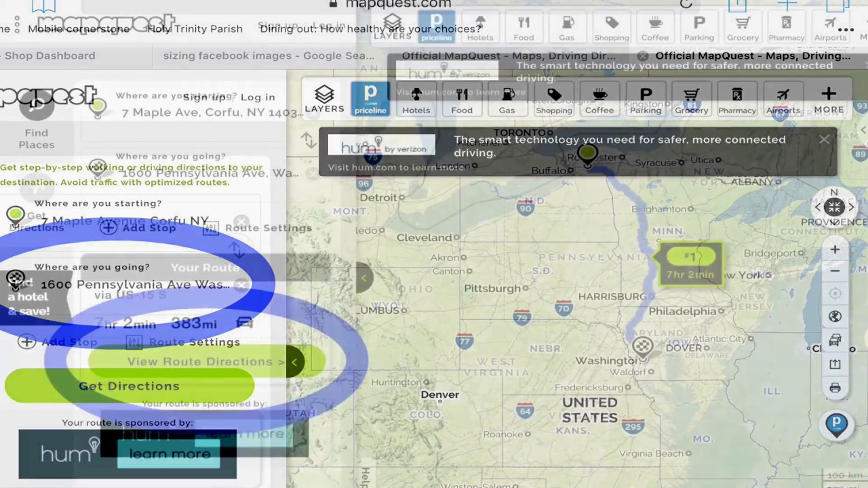This screenshot has width=868, height=488.
Task: Click the 1600 Pennsylvania Ave destination input
Action: point(134,285)
